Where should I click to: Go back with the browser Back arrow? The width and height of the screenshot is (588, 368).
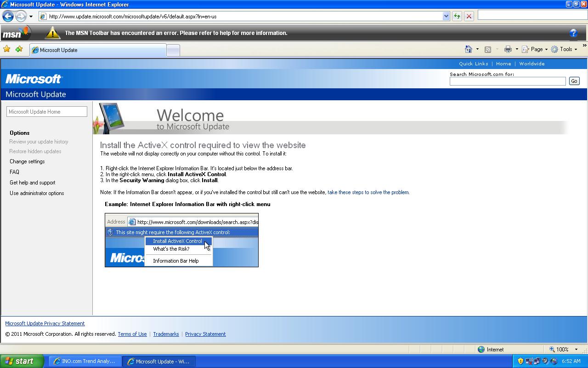click(8, 16)
